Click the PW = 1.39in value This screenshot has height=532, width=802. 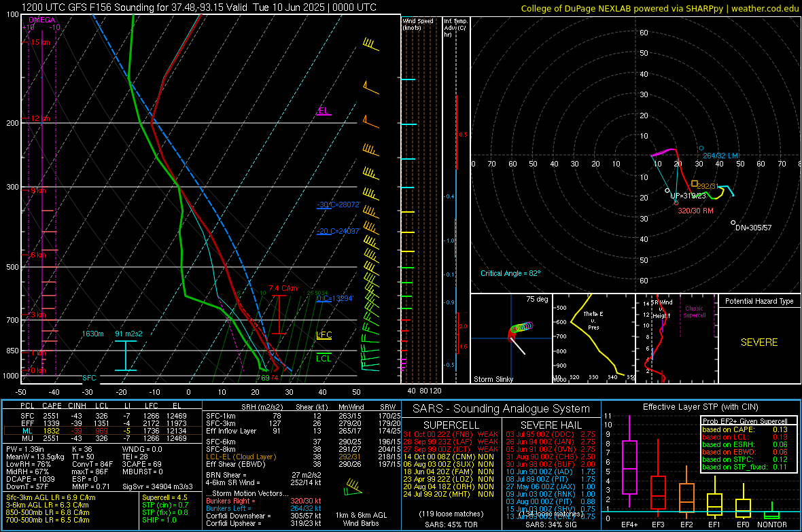click(x=24, y=449)
